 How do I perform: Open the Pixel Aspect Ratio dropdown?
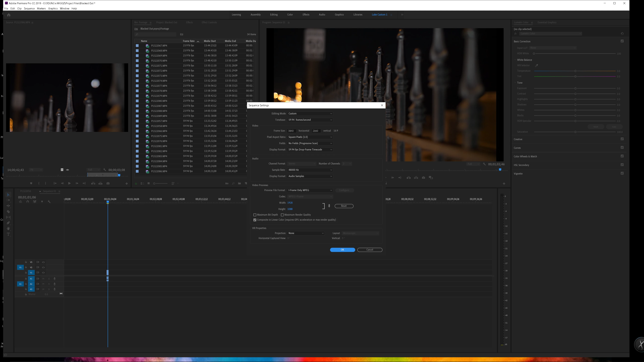pyautogui.click(x=310, y=137)
